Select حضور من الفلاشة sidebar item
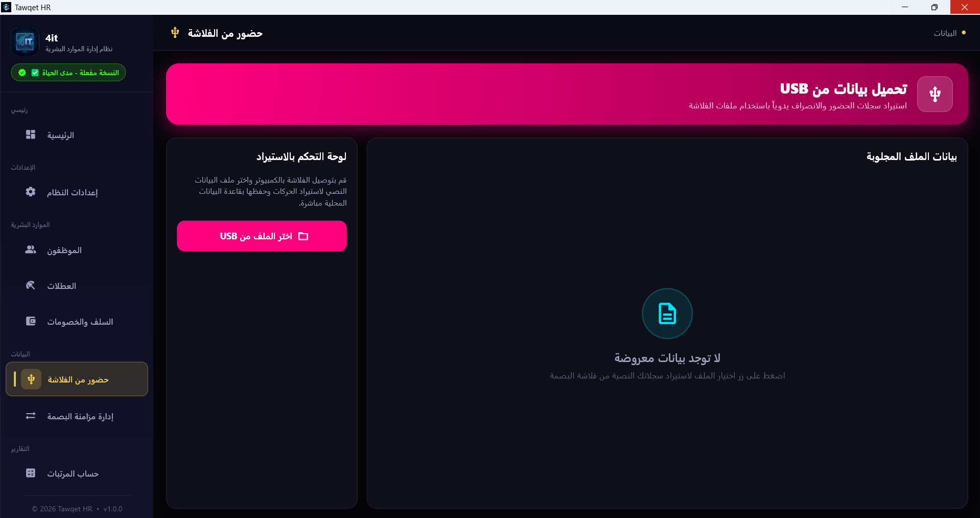Image resolution: width=980 pixels, height=518 pixels. [x=77, y=379]
